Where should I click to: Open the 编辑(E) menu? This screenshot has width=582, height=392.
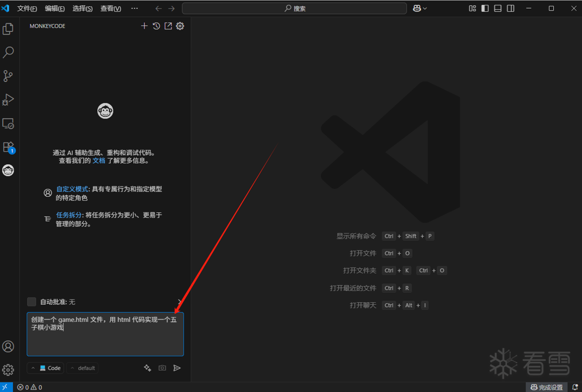tap(54, 9)
